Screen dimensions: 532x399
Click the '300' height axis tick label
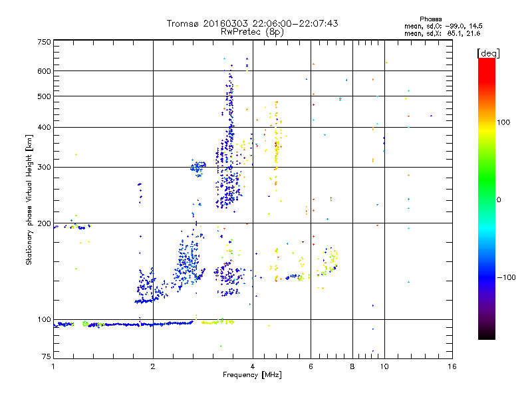(x=44, y=167)
